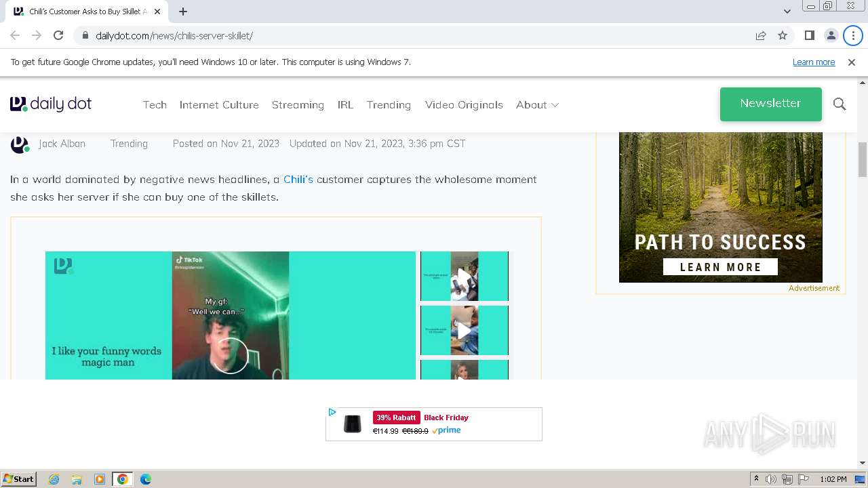Screen dimensions: 868x488
Task: Click the Trending category label under the headline
Action: 129,144
